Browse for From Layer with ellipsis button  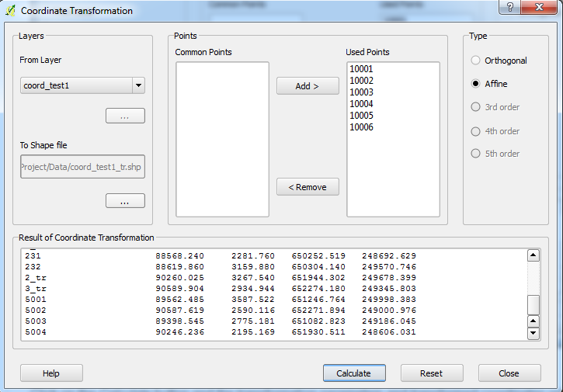125,116
